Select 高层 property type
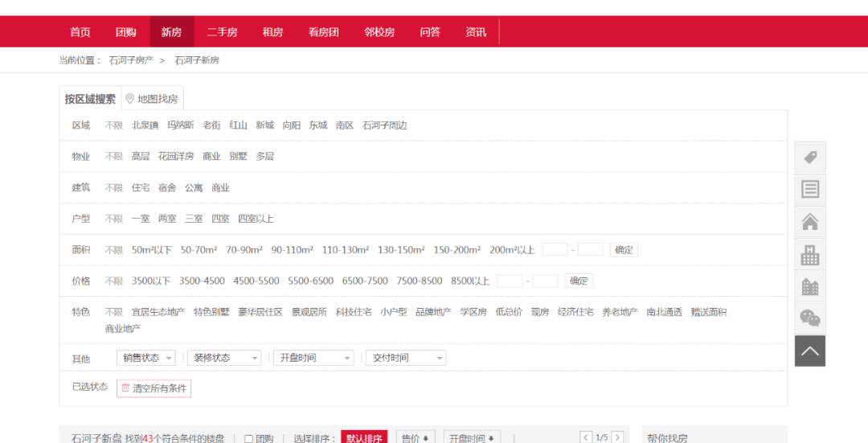The width and height of the screenshot is (868, 443). click(x=141, y=156)
